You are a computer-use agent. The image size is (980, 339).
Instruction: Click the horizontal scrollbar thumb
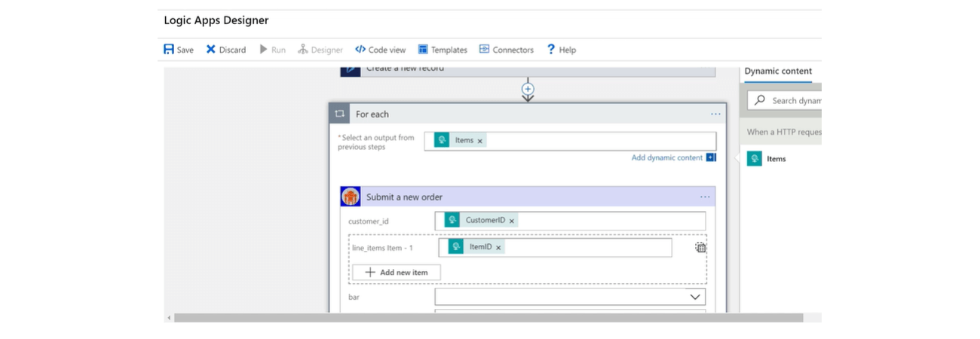[x=488, y=318]
